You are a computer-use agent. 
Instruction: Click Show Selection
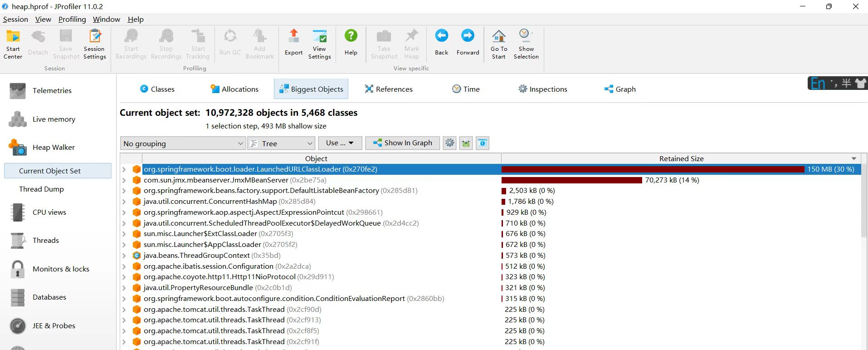point(526,44)
